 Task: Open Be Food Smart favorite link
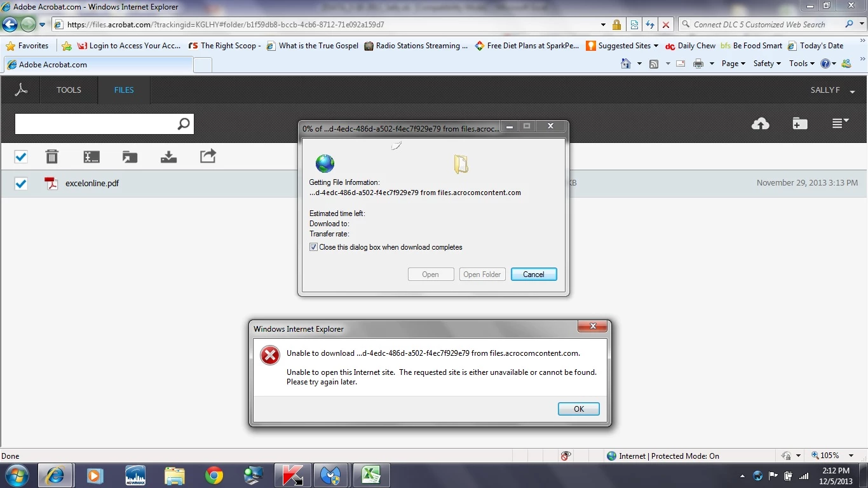point(752,46)
